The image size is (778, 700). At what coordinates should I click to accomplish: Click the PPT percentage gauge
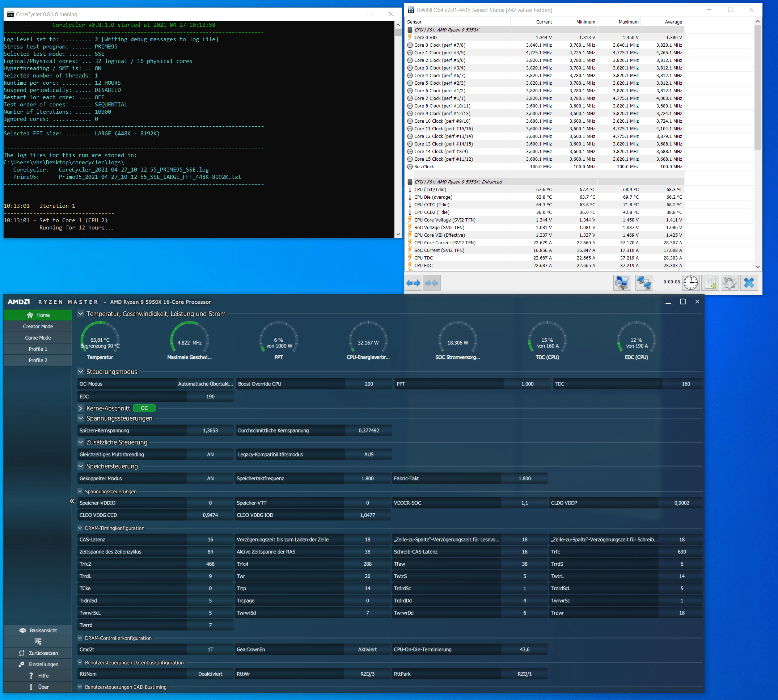[278, 340]
